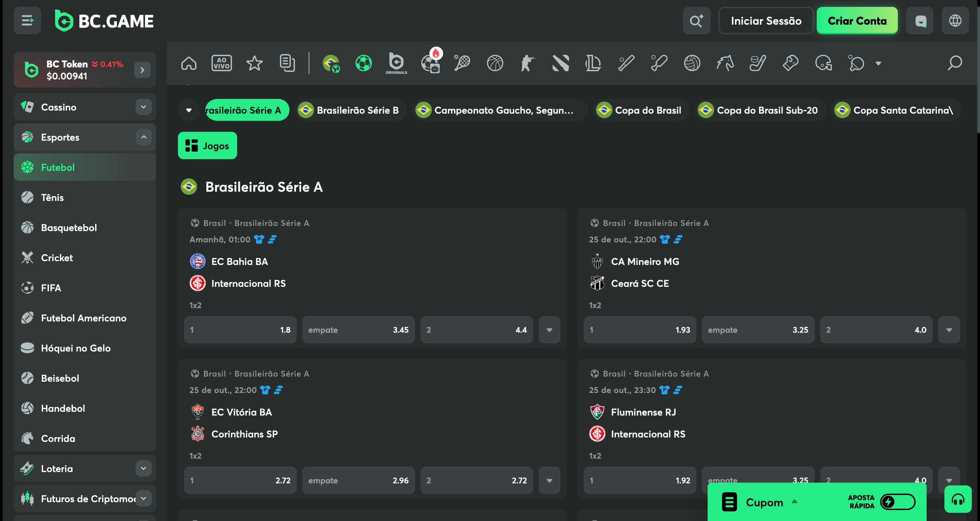Screen dimensions: 980x521
Task: Click the Jogos button
Action: pos(207,146)
